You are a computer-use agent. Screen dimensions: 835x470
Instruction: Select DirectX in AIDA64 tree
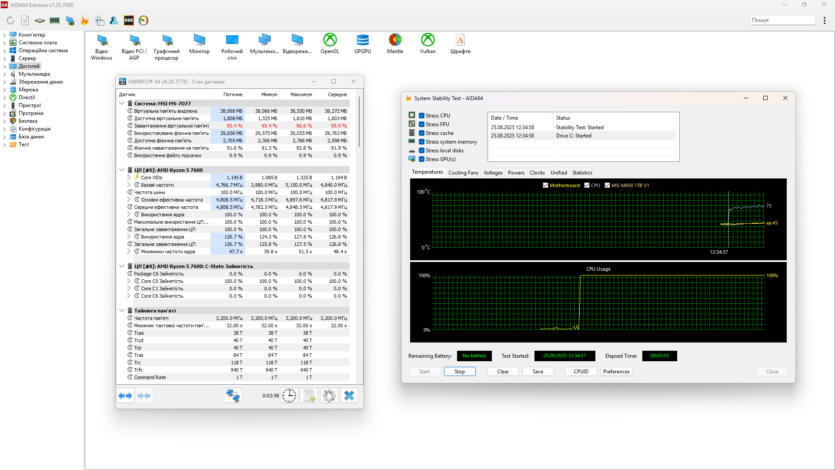[x=27, y=97]
